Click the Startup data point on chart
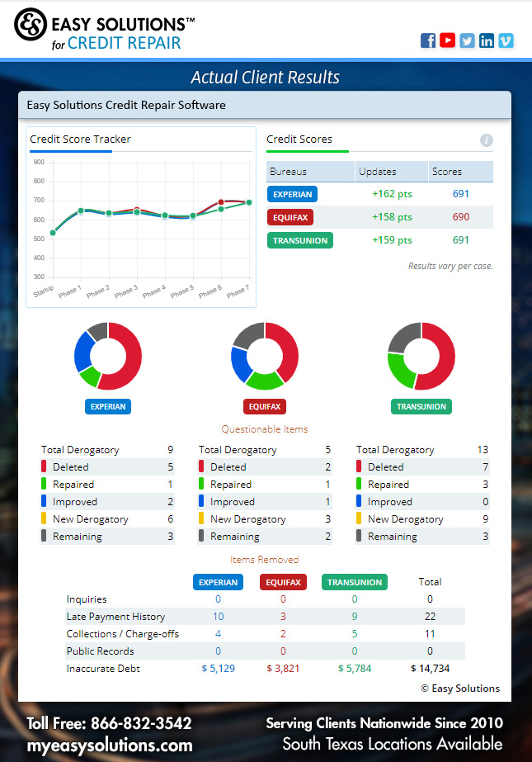 click(x=53, y=233)
